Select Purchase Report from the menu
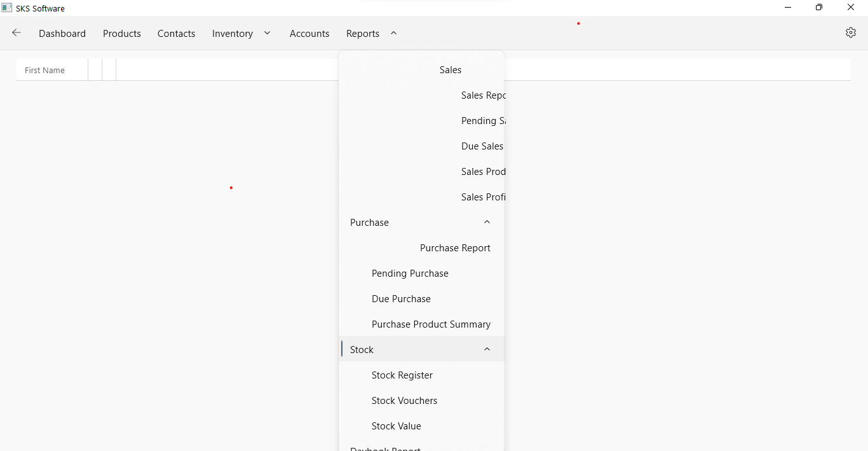This screenshot has height=451, width=868. point(455,248)
